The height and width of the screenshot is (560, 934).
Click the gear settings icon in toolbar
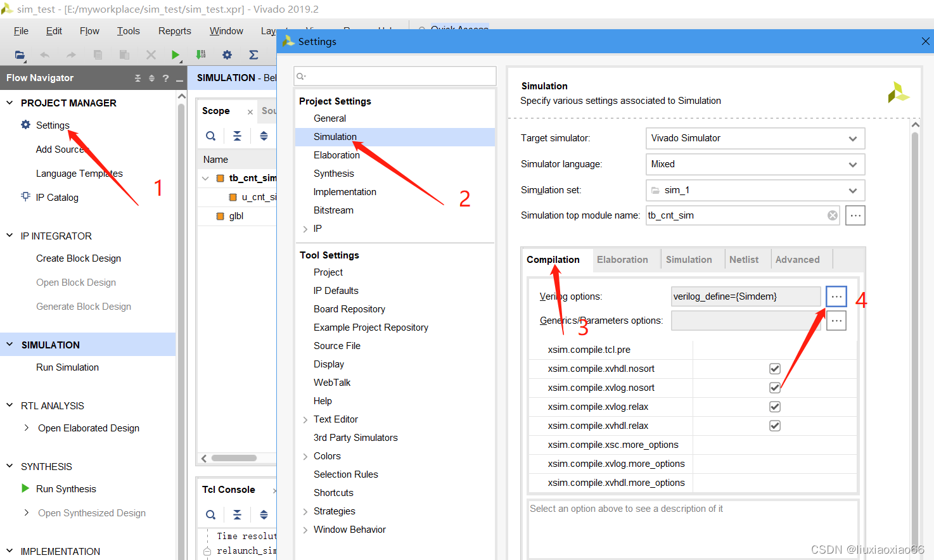point(227,55)
